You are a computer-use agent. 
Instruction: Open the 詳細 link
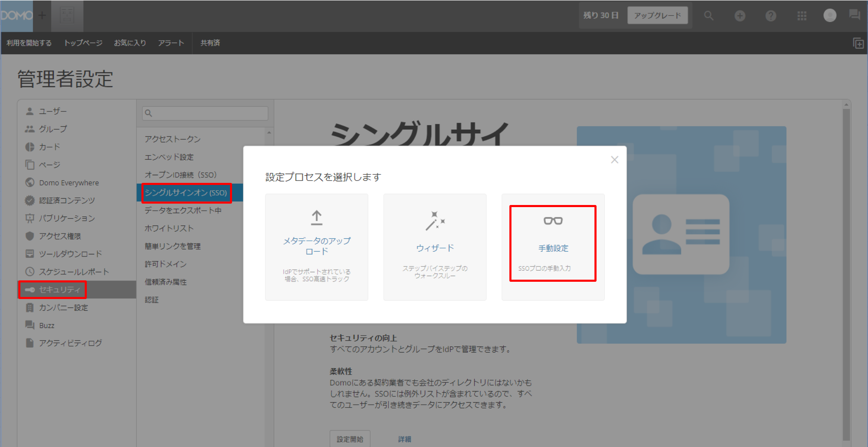coord(404,439)
